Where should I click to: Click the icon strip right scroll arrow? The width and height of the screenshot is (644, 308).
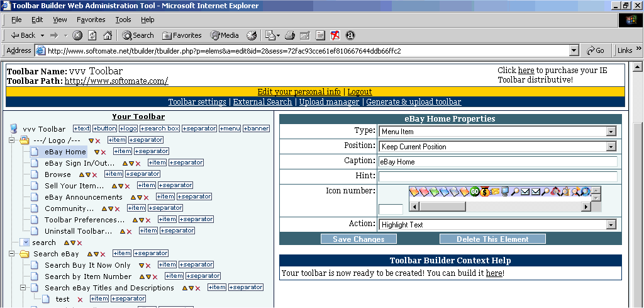(586, 207)
